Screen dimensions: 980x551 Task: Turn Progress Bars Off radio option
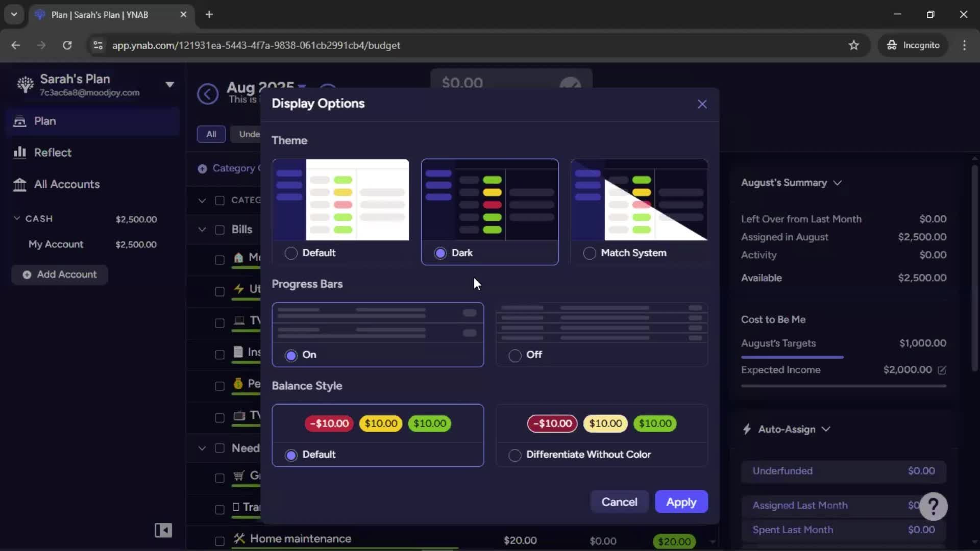pyautogui.click(x=515, y=355)
